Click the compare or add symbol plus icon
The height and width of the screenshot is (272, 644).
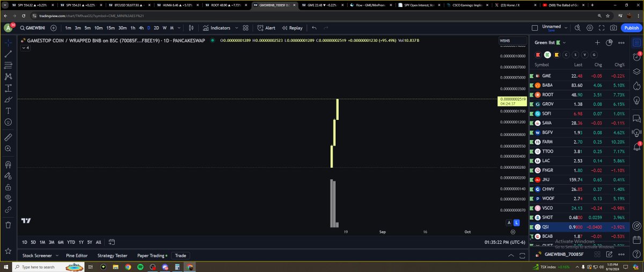[x=53, y=28]
